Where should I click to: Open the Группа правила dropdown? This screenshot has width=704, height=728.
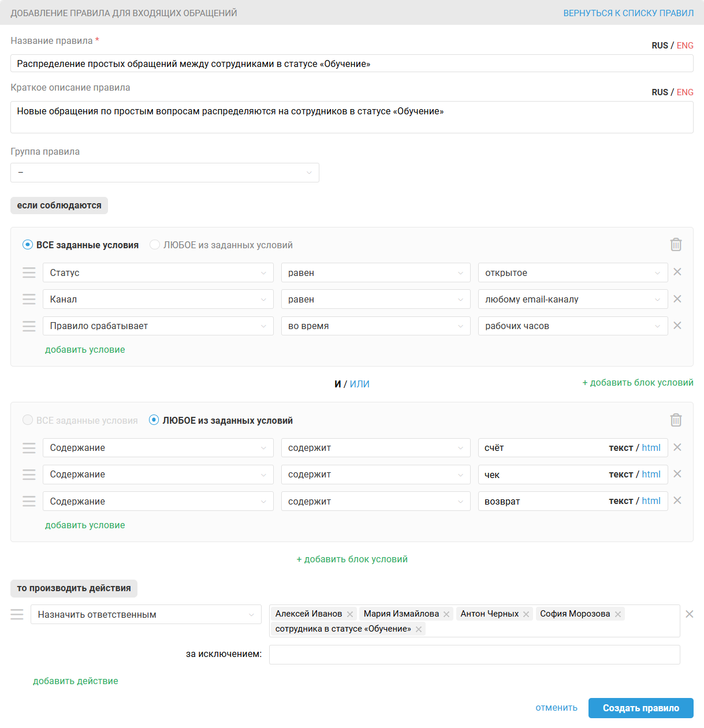(165, 173)
